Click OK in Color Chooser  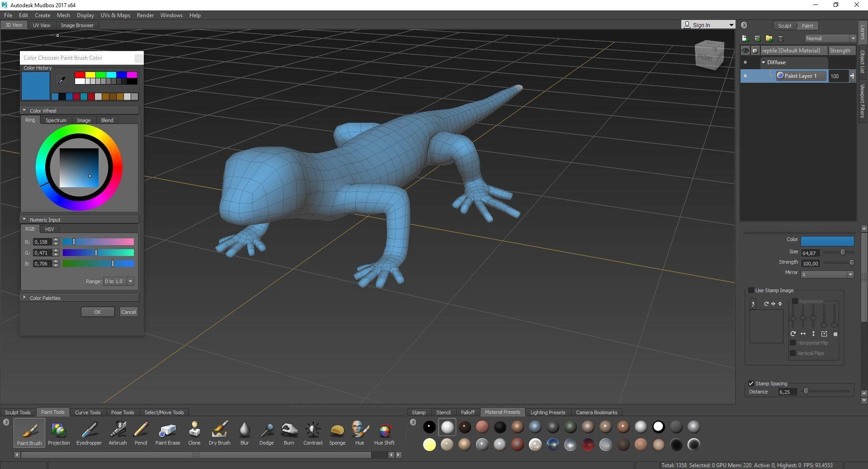(x=98, y=312)
